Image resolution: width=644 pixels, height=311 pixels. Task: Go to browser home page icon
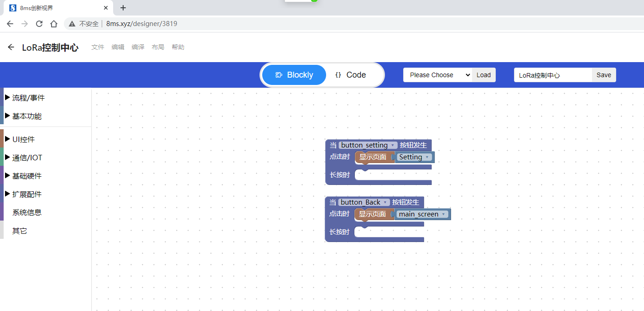tap(54, 24)
